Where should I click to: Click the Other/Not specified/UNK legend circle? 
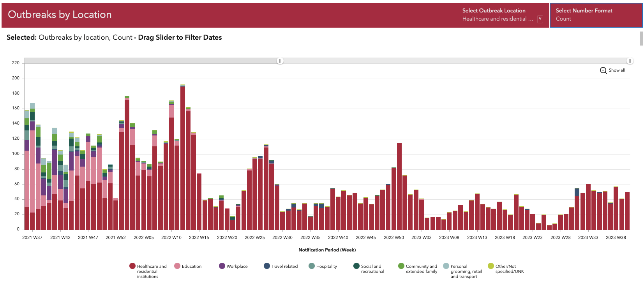[x=491, y=266]
